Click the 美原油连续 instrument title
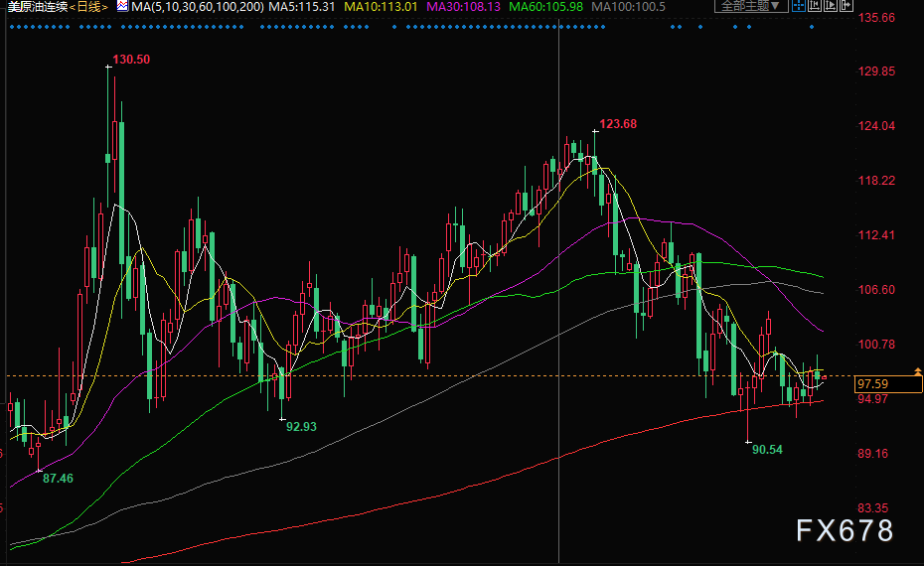This screenshot has height=566, width=924. (36, 7)
